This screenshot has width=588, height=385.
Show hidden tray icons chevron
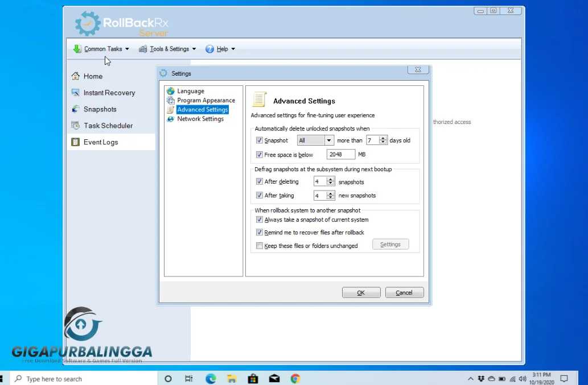pyautogui.click(x=471, y=379)
